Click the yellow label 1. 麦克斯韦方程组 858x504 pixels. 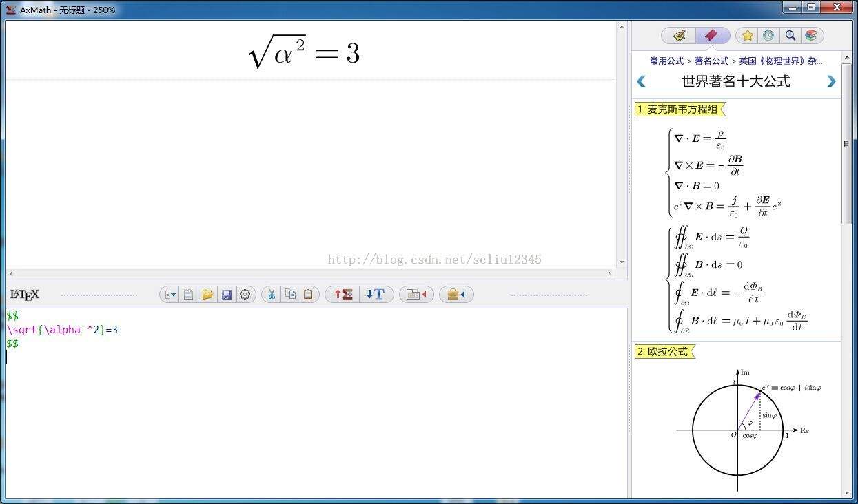point(679,109)
